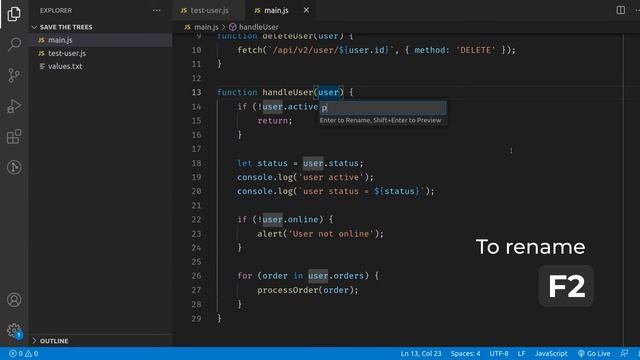Click the highlighted user parameter on line 13

tap(328, 92)
